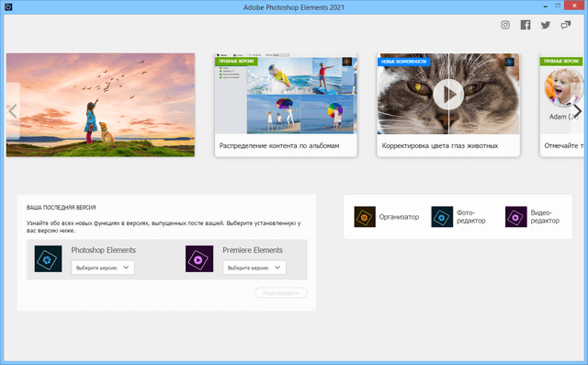
Task: Click the 'Photoshop Elements' label text
Action: 104,250
